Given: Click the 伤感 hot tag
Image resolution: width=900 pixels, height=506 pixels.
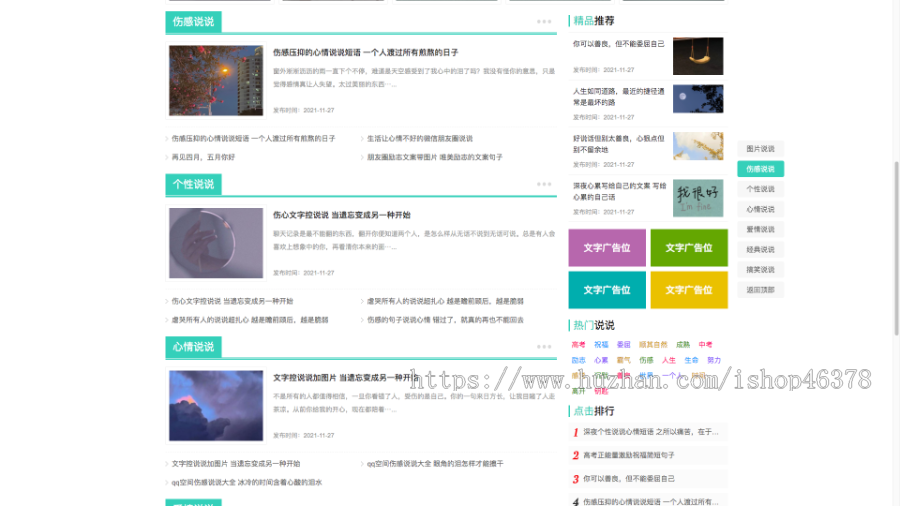Looking at the screenshot, I should [646, 360].
